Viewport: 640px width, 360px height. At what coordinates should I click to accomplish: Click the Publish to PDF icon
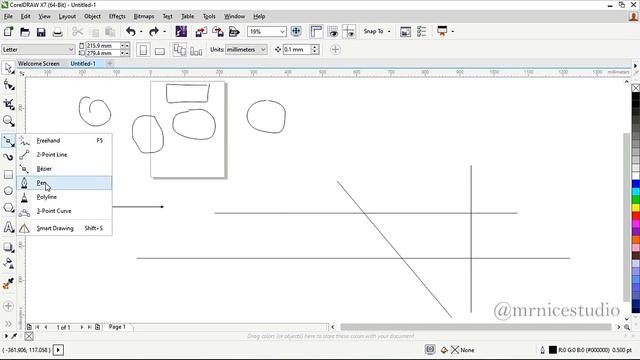click(234, 31)
